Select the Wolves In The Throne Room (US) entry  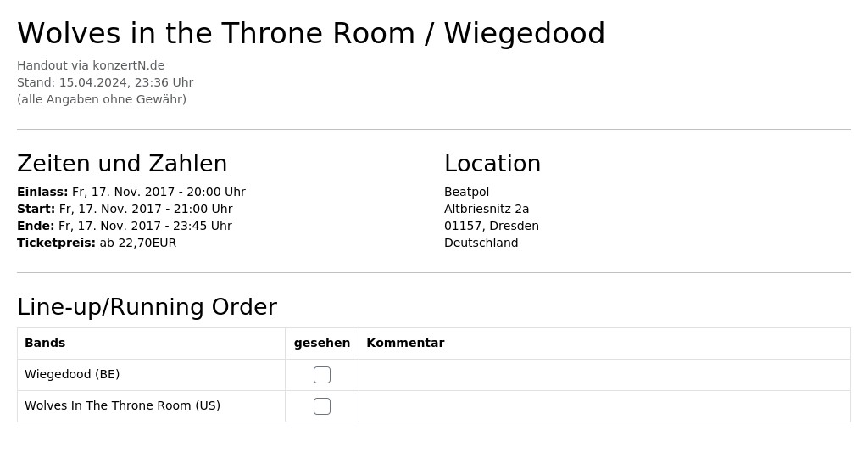point(122,405)
